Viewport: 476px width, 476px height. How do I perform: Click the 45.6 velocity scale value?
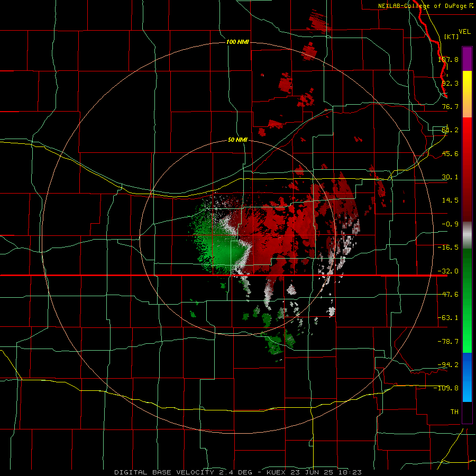(450, 153)
